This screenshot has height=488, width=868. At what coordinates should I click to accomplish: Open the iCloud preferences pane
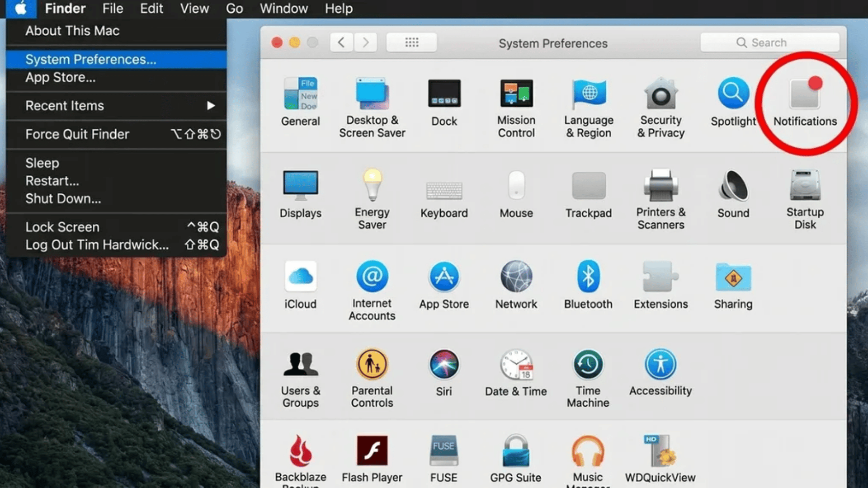pyautogui.click(x=300, y=285)
